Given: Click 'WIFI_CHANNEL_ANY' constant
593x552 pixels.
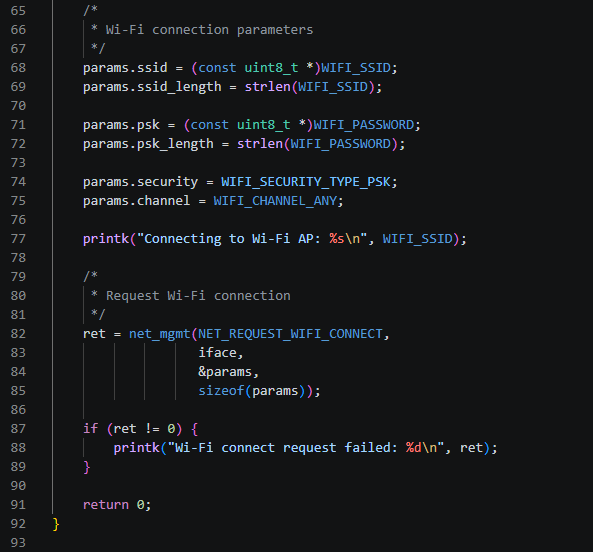Looking at the screenshot, I should click(275, 201).
